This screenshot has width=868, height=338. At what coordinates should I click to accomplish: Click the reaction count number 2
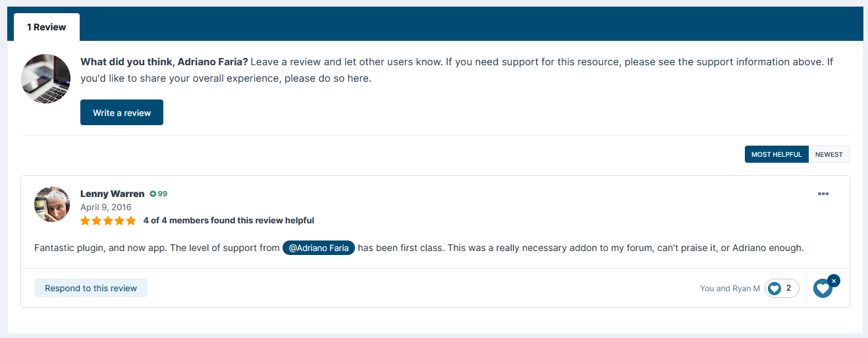[x=788, y=288]
